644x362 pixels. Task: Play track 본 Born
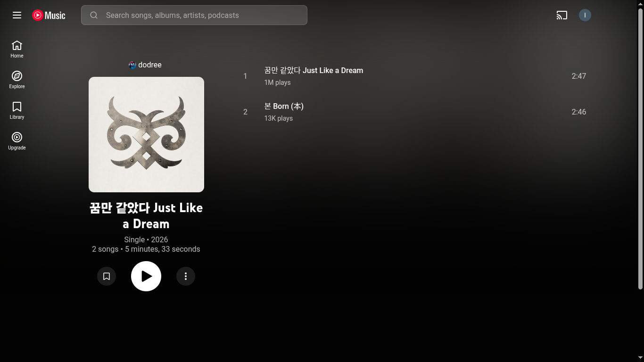pyautogui.click(x=284, y=107)
